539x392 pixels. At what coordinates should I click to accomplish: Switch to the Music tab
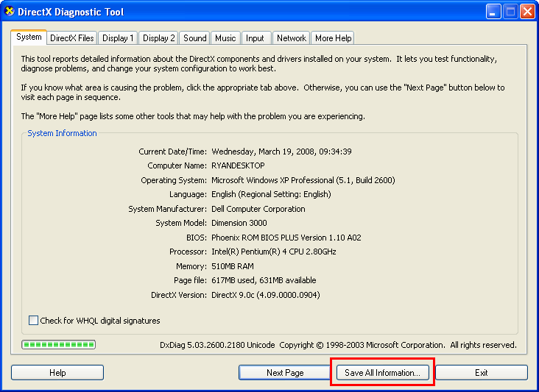225,38
